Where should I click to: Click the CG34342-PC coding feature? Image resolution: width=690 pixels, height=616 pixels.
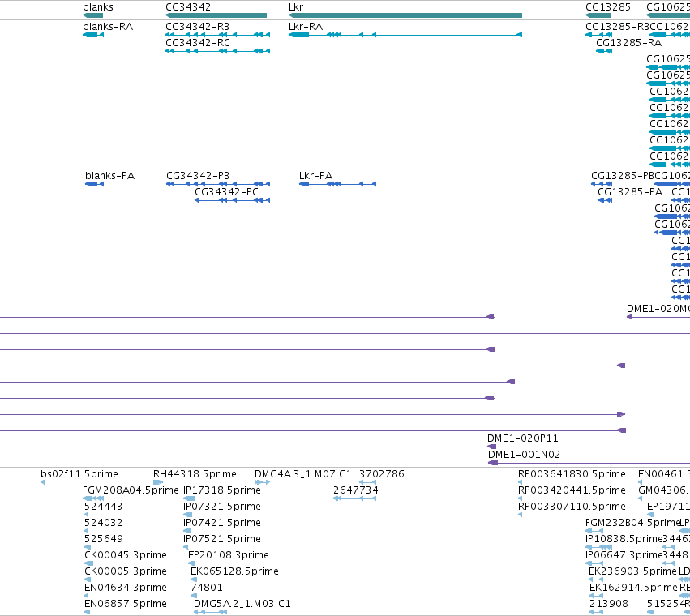pyautogui.click(x=233, y=200)
